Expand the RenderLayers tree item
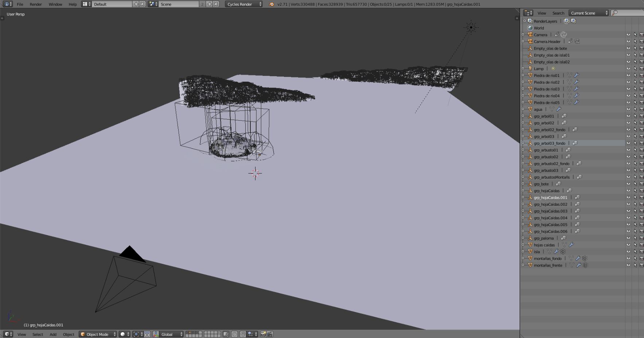 click(524, 21)
